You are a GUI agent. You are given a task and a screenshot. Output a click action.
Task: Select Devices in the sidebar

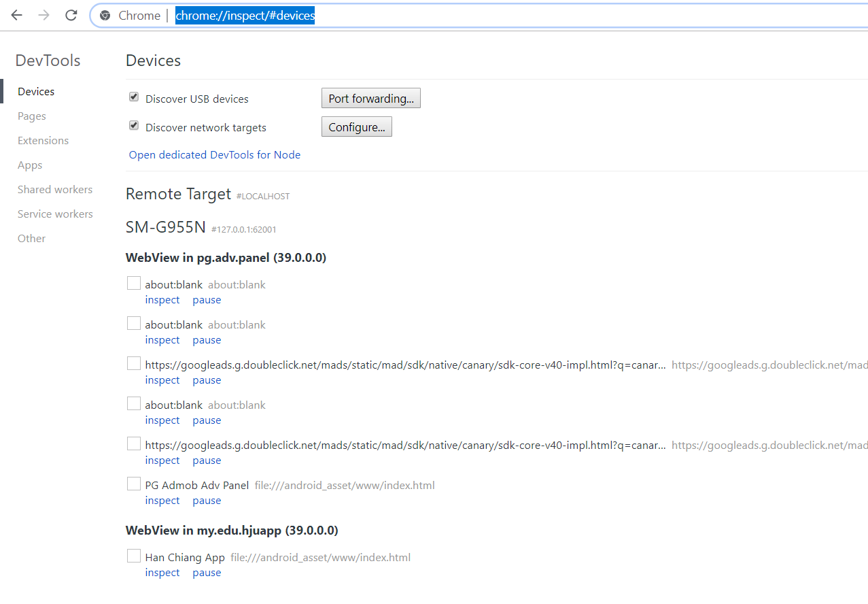click(36, 92)
